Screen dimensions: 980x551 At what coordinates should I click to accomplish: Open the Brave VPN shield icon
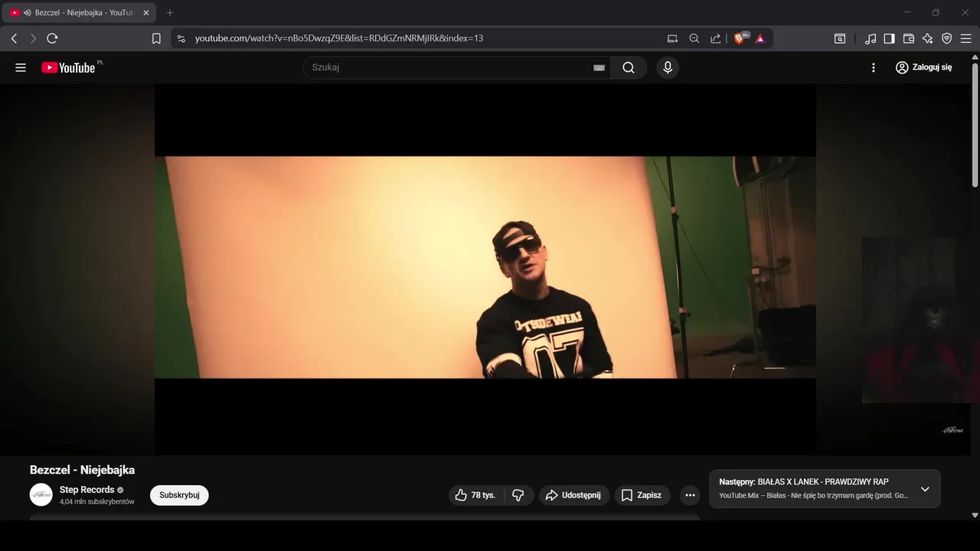point(946,38)
